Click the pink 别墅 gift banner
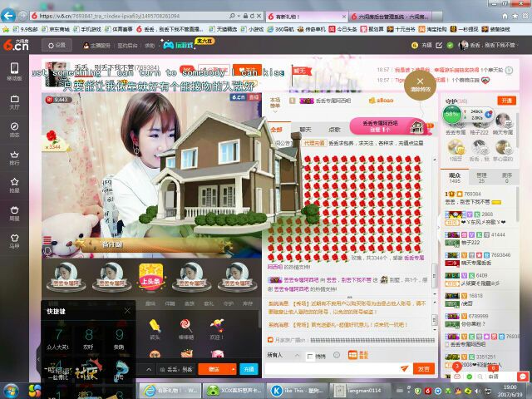 388,126
